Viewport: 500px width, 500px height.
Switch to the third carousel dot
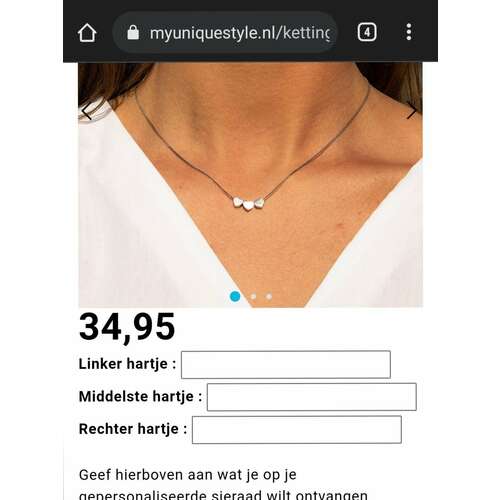coord(269,296)
